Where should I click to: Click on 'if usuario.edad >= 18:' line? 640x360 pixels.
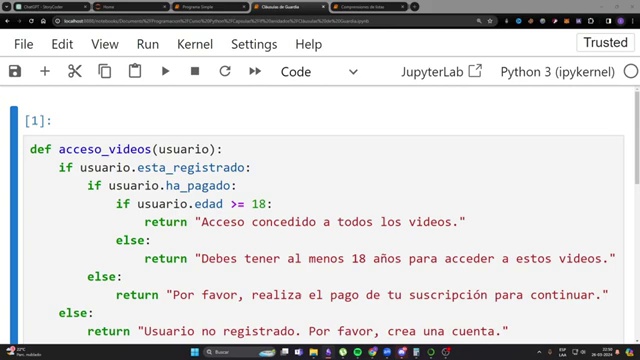193,204
